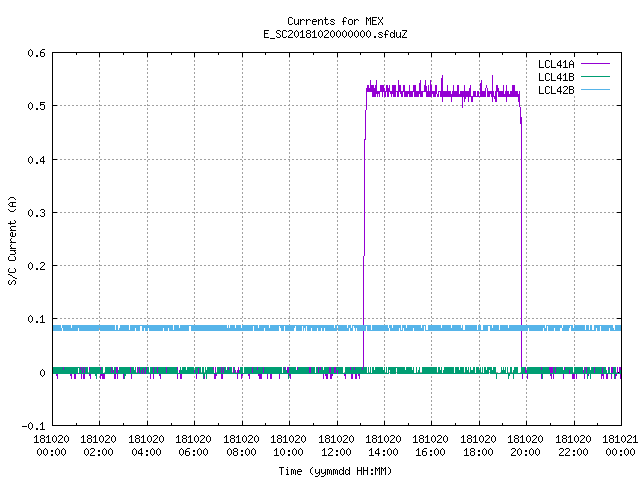Click the 181020 08:00 x-axis tick label
Viewport: 640px width, 480px height.
[241, 446]
